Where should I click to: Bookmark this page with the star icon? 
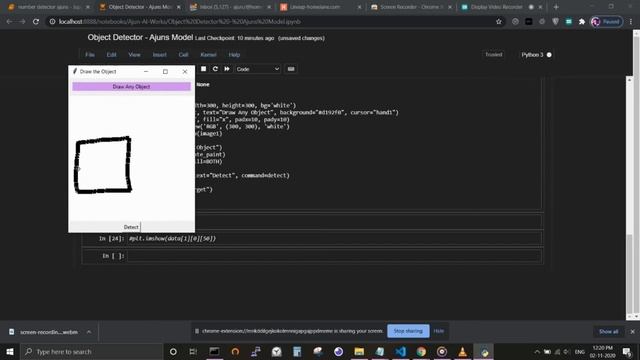(499, 22)
